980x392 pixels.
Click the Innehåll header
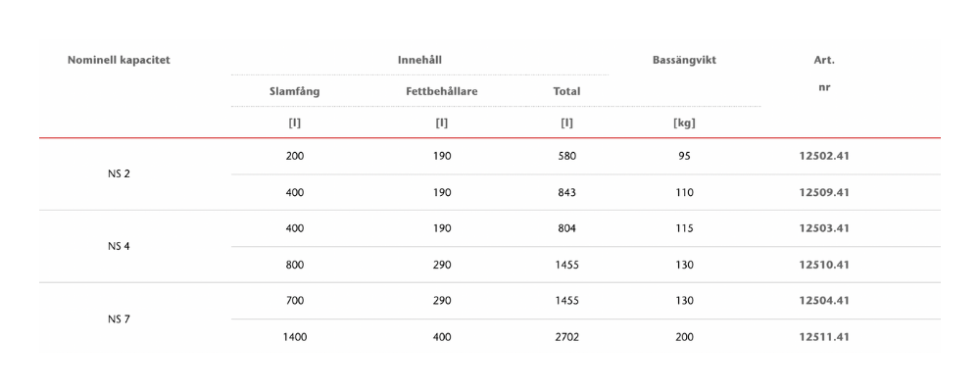[419, 61]
